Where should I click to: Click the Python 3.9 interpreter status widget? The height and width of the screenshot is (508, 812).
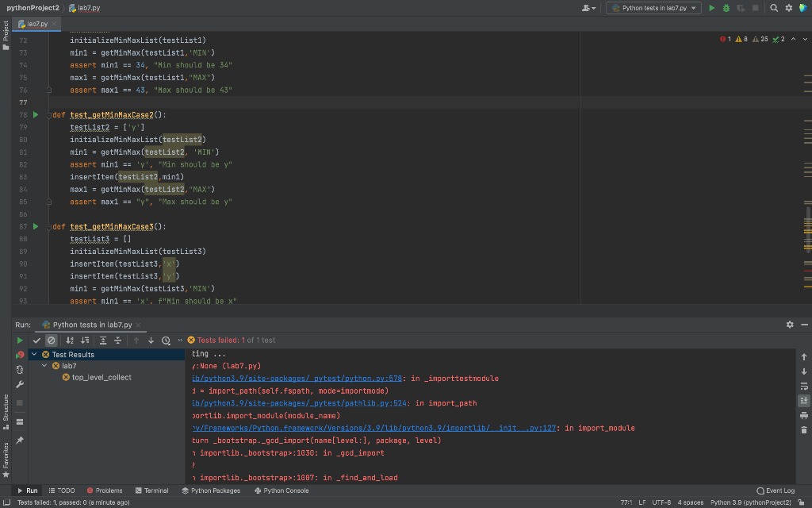[750, 502]
